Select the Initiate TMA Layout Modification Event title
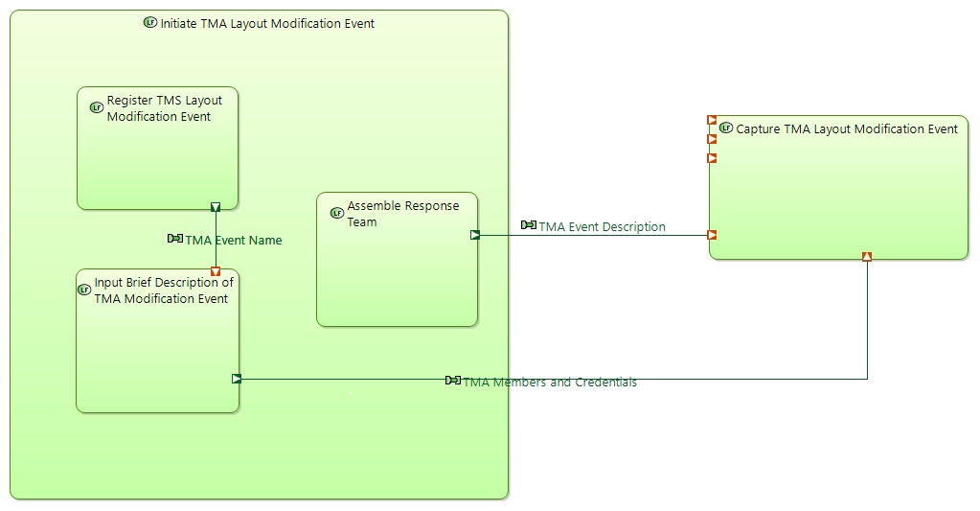 pos(267,24)
